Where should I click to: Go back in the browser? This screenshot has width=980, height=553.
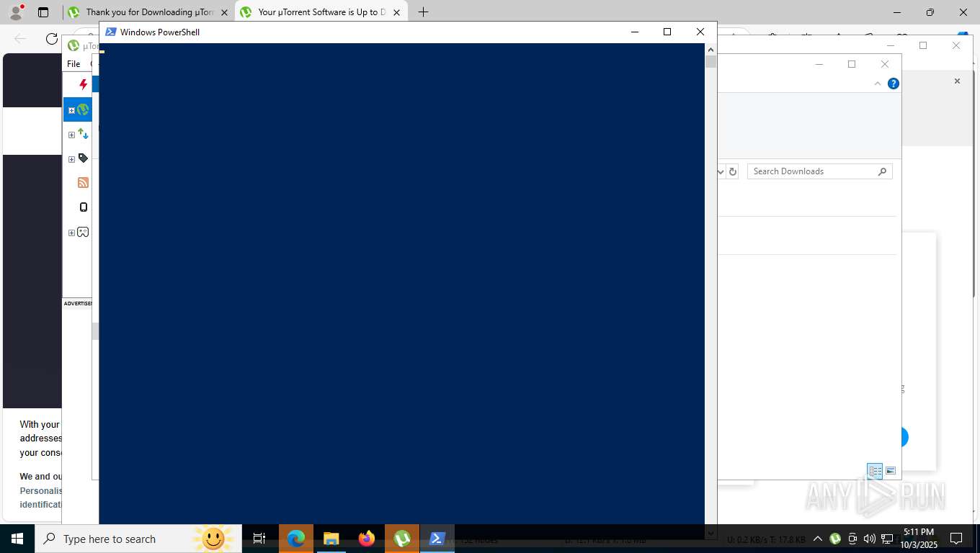(20, 39)
